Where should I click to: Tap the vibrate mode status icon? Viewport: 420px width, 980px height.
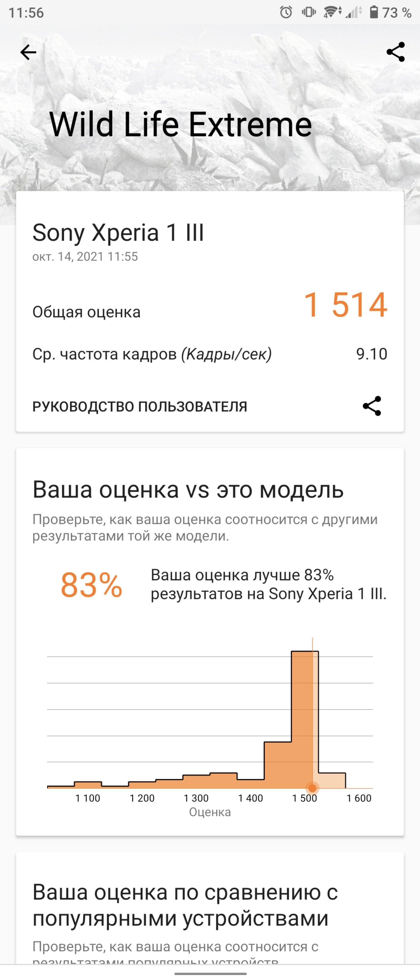pos(309,13)
